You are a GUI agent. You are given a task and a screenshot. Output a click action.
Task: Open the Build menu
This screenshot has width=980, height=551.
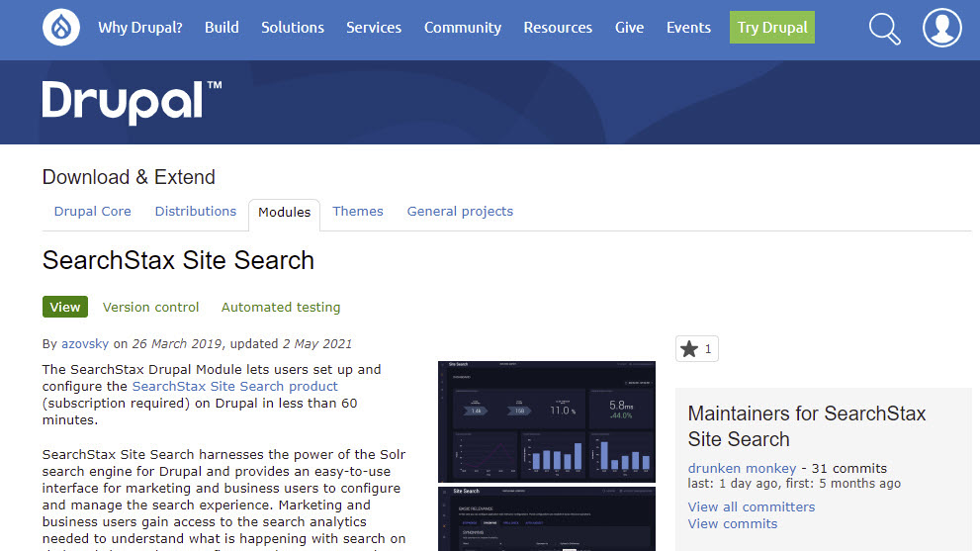pos(222,28)
